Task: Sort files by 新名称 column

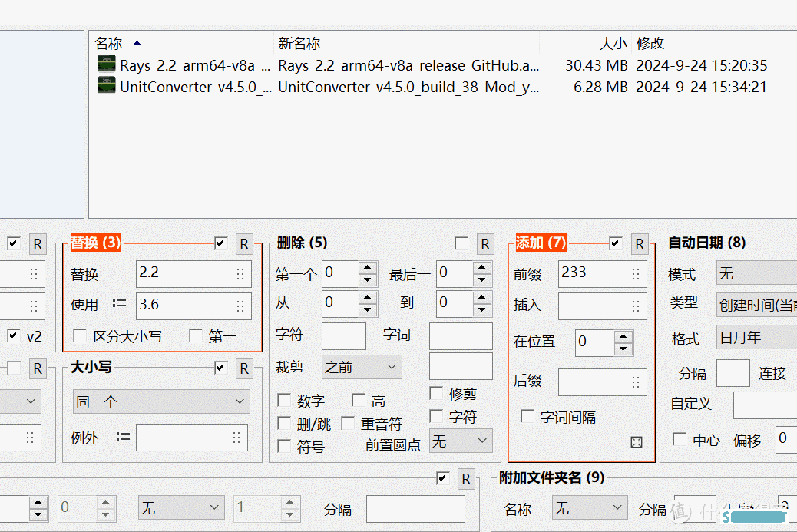Action: point(299,43)
